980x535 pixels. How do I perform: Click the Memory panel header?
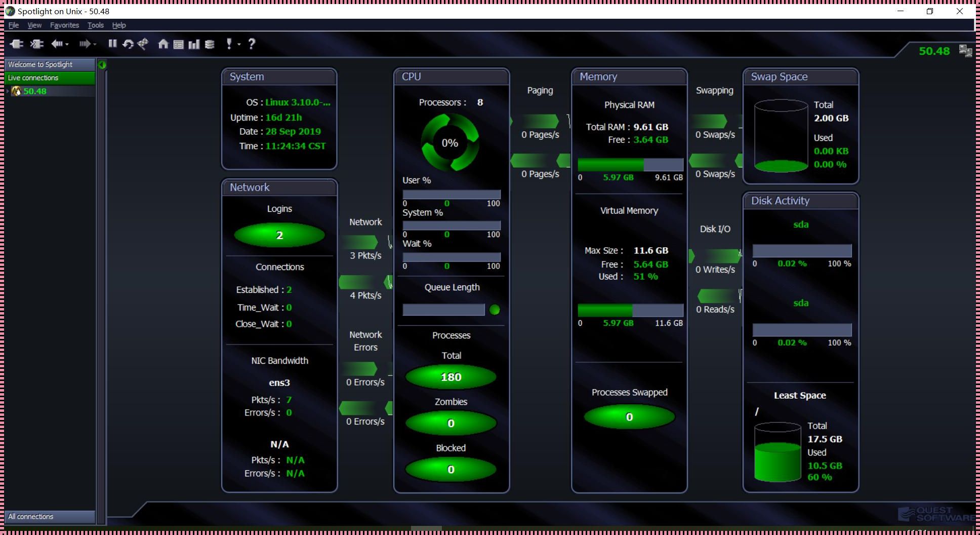(629, 77)
